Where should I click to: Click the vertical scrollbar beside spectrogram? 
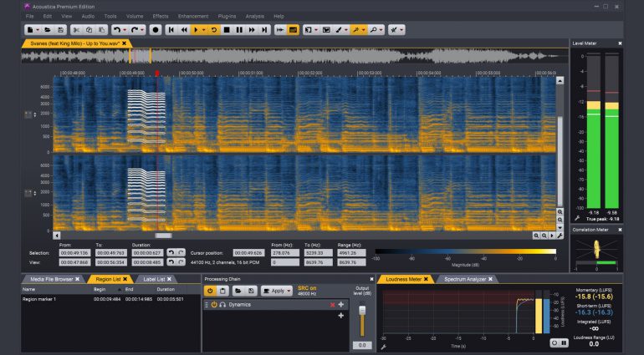(x=560, y=161)
